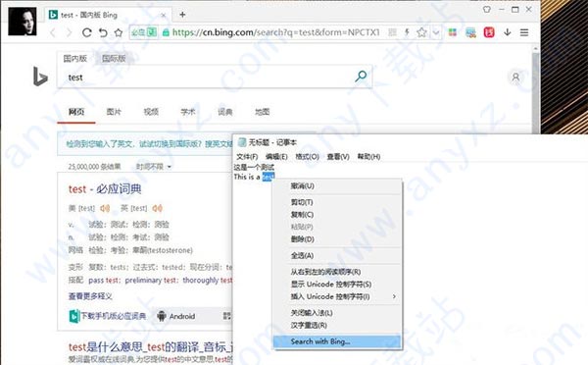Viewport: 588px width, 365px height.
Task: Switch to the international version tab
Action: click(114, 58)
